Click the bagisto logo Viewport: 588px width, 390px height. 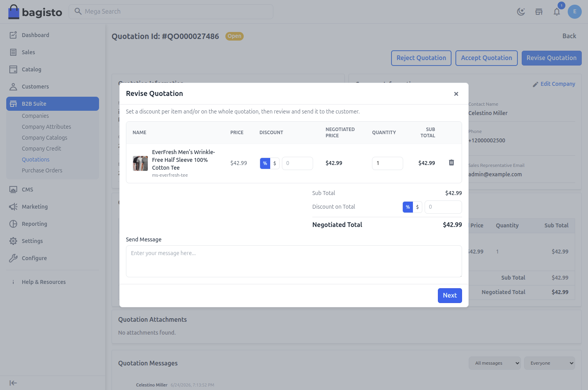pyautogui.click(x=35, y=12)
